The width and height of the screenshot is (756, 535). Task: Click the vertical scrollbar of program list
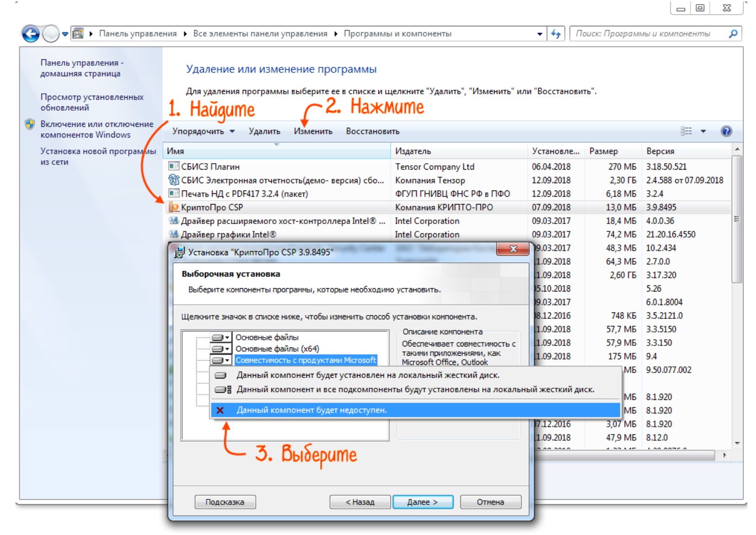(737, 219)
